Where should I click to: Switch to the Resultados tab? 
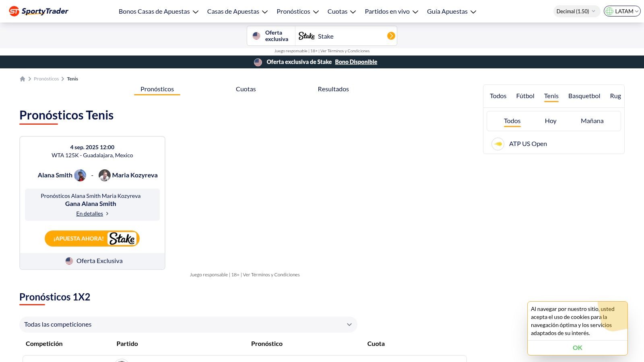click(333, 89)
